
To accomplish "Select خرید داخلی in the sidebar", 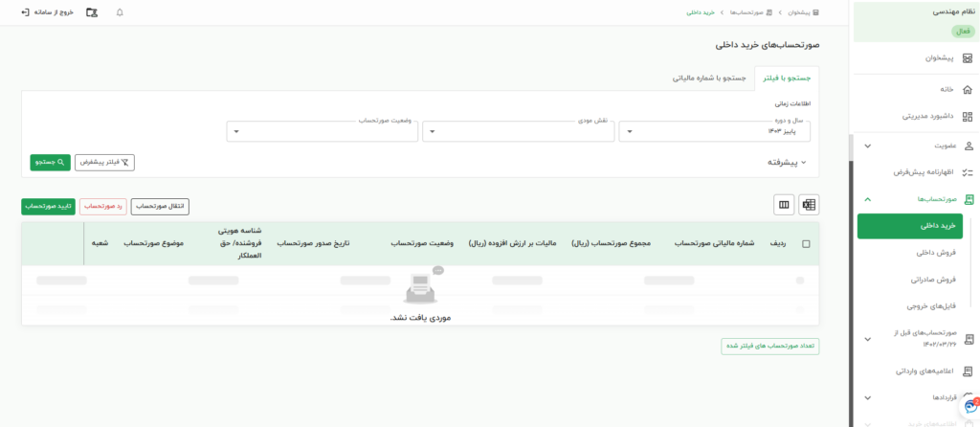I will coord(910,226).
